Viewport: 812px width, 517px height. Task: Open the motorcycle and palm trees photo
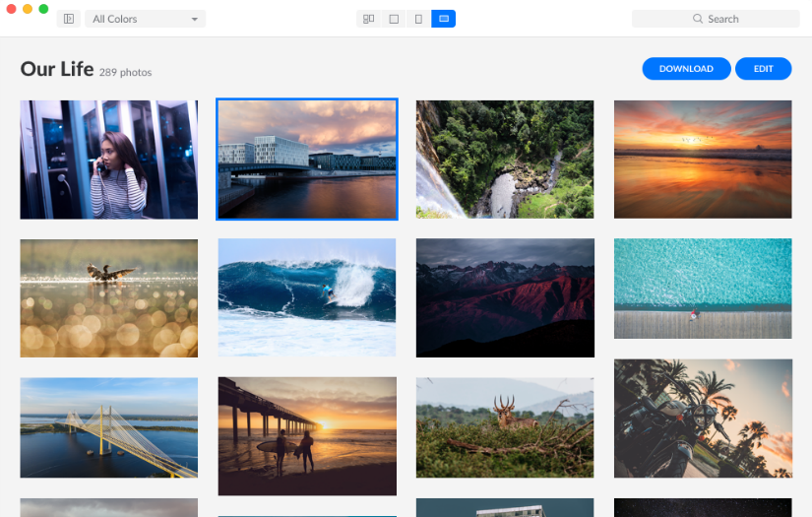pyautogui.click(x=704, y=419)
